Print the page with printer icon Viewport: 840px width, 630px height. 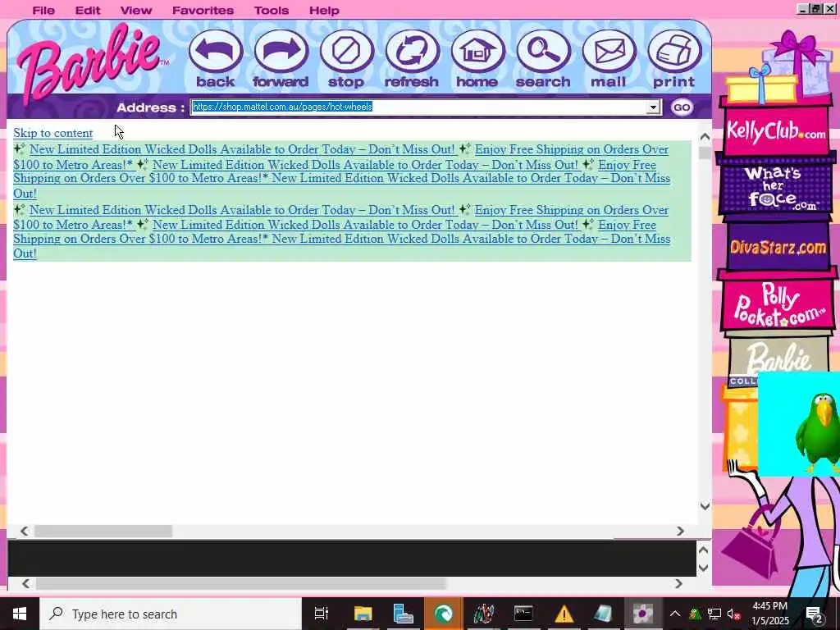tap(674, 52)
